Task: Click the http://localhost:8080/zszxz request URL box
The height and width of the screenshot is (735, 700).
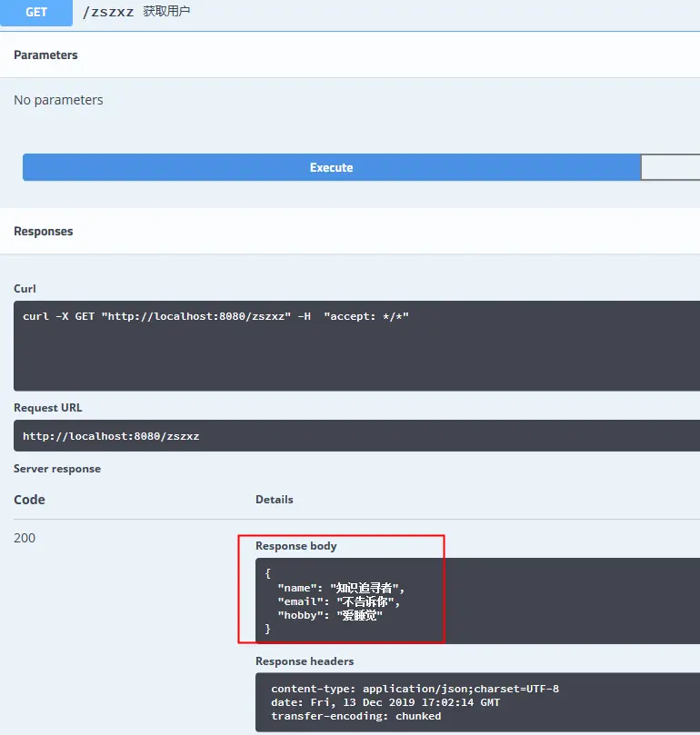Action: click(x=356, y=435)
